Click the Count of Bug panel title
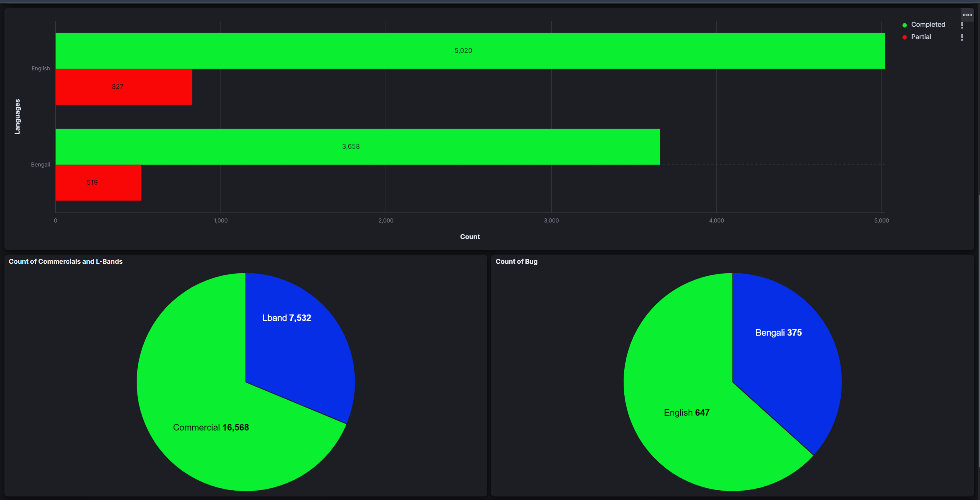The width and height of the screenshot is (980, 500). tap(516, 262)
